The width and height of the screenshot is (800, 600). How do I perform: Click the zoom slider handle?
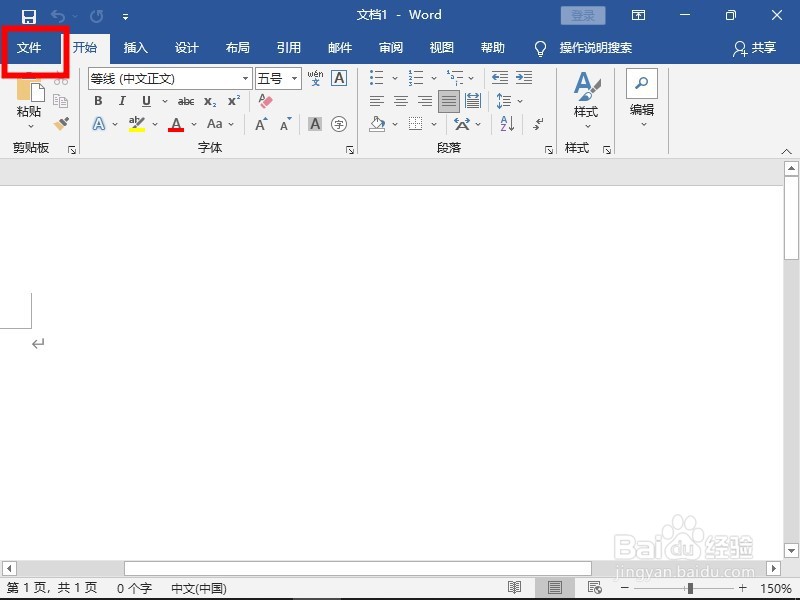690,588
